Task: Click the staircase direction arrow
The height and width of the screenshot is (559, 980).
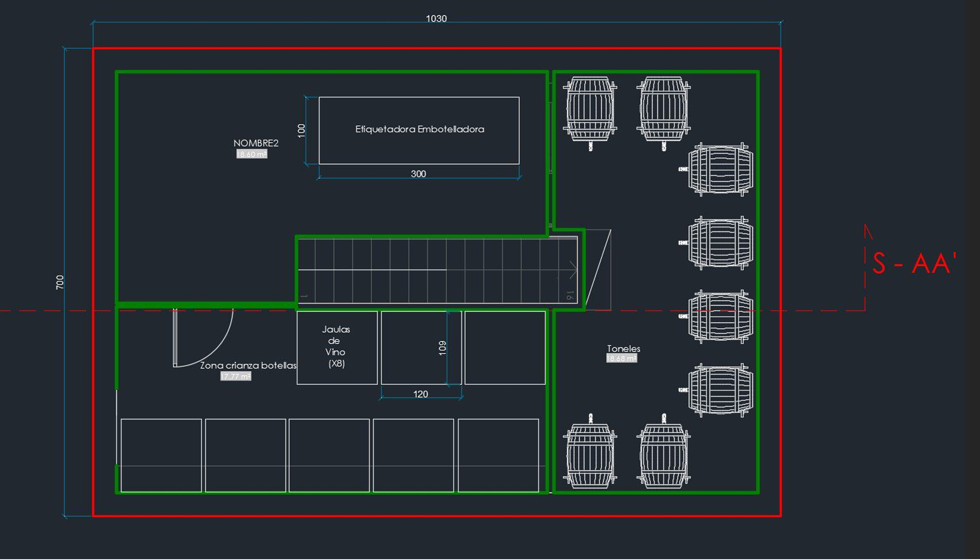Action: click(572, 270)
